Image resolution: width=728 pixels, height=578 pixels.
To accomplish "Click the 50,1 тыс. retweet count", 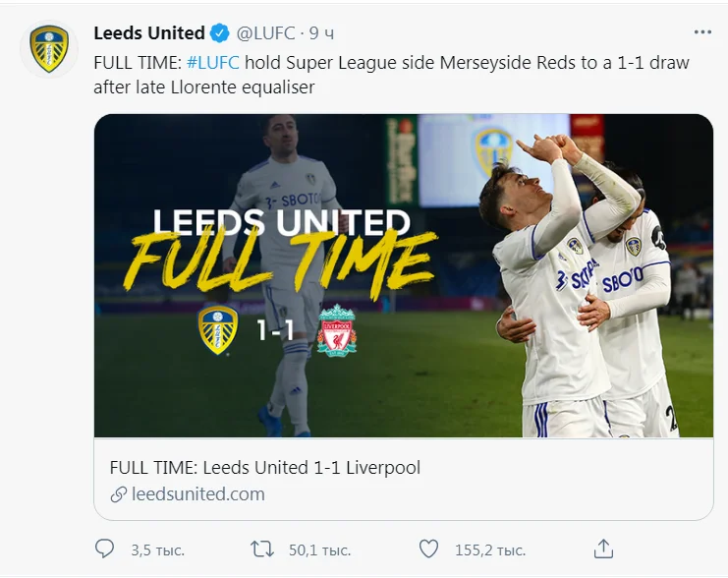I will tap(317, 549).
